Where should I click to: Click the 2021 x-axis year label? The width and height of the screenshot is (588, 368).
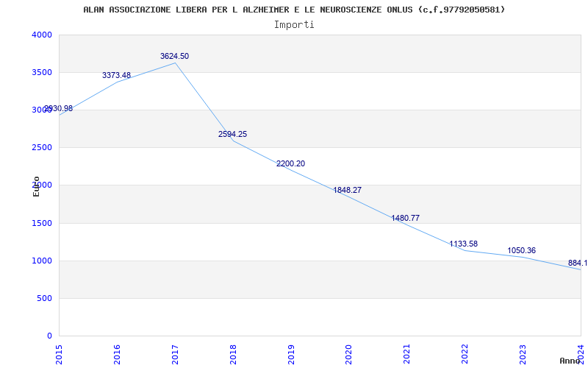[407, 354]
